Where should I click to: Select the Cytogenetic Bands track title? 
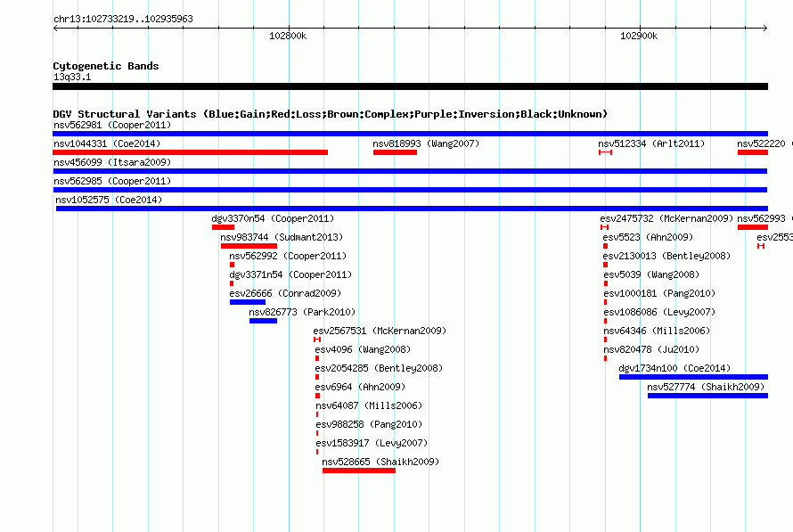[x=106, y=66]
